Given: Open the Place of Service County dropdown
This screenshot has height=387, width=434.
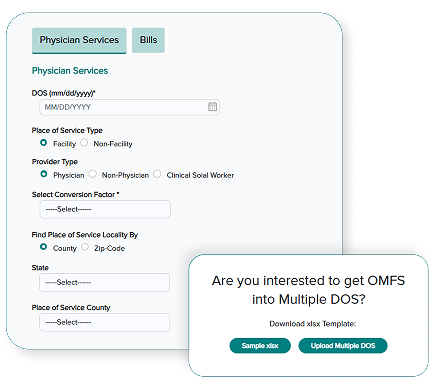Looking at the screenshot, I should coord(104,322).
